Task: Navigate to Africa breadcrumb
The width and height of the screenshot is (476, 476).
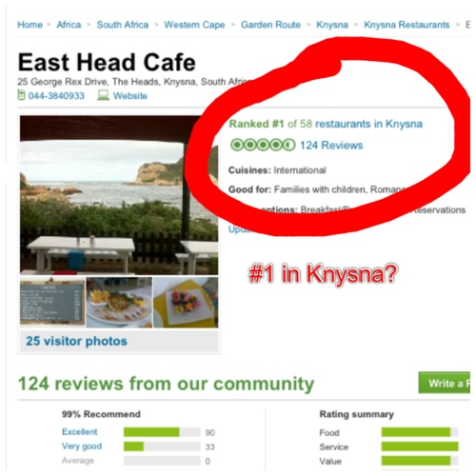Action: click(x=69, y=25)
